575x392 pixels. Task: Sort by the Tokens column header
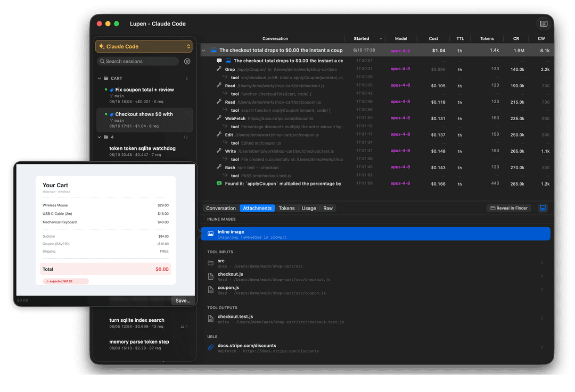click(487, 38)
